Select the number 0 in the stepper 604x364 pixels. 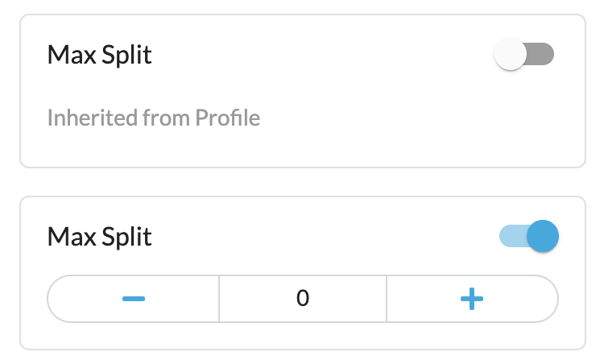click(x=303, y=299)
